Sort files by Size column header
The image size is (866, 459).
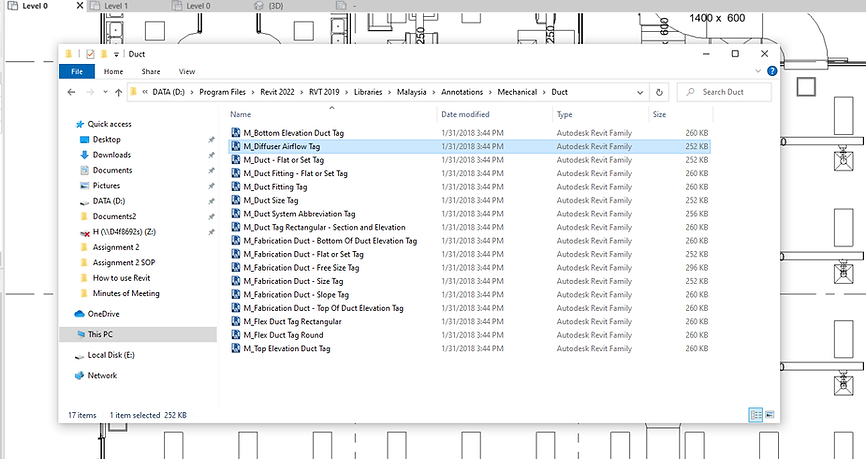tap(659, 114)
